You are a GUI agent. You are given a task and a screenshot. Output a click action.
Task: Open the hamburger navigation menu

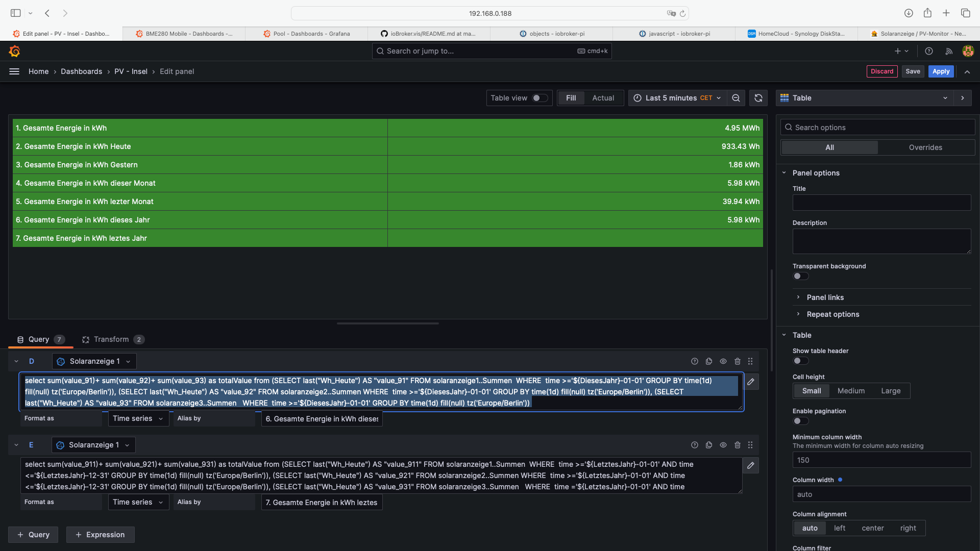point(14,71)
